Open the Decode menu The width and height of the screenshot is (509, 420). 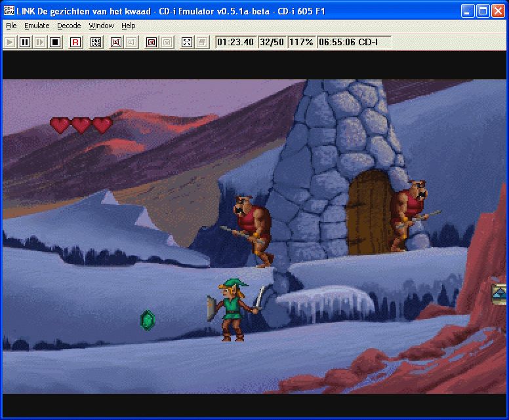tap(69, 26)
